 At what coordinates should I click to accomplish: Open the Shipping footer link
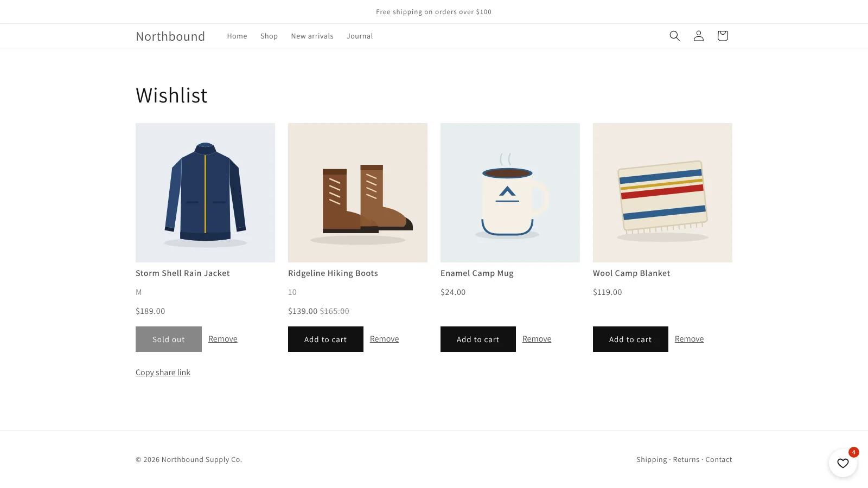[x=652, y=460]
